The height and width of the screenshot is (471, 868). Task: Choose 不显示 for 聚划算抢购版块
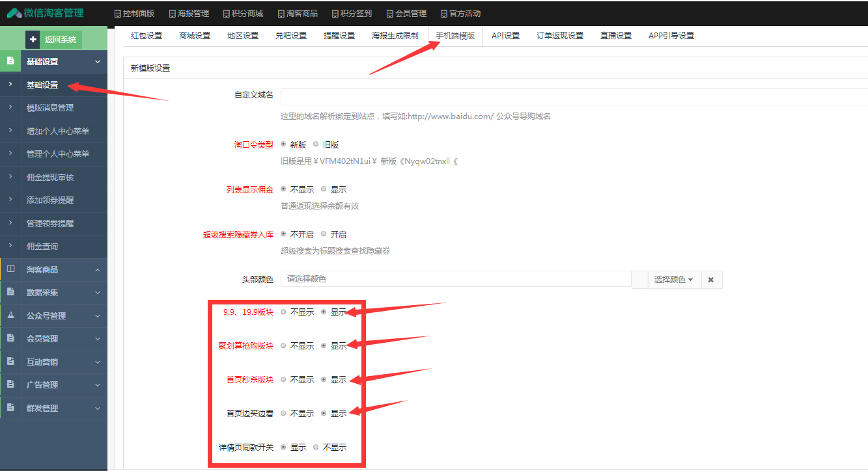click(283, 345)
